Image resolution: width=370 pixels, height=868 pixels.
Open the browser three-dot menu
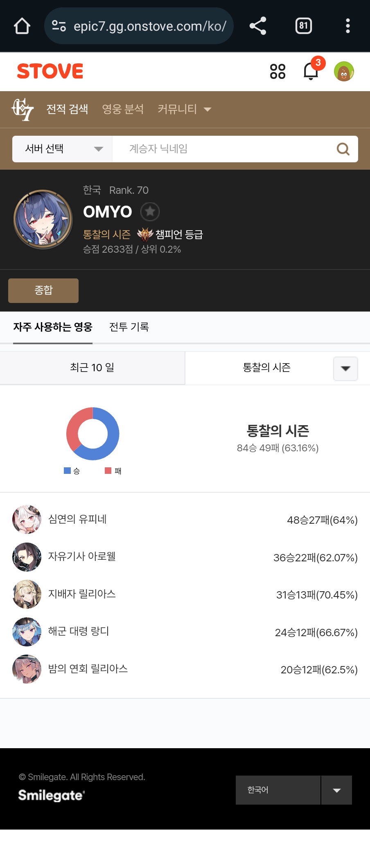tap(348, 26)
